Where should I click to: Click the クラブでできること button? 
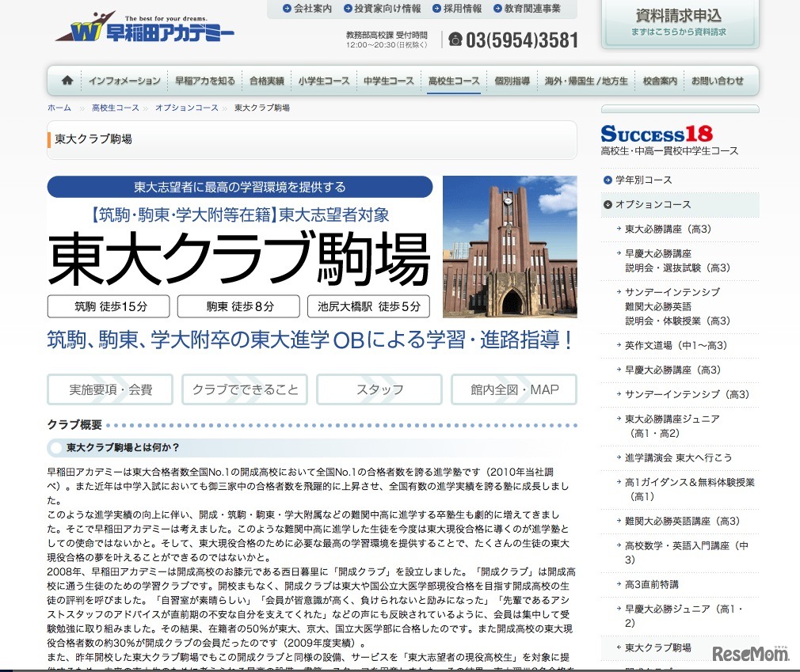[245, 389]
